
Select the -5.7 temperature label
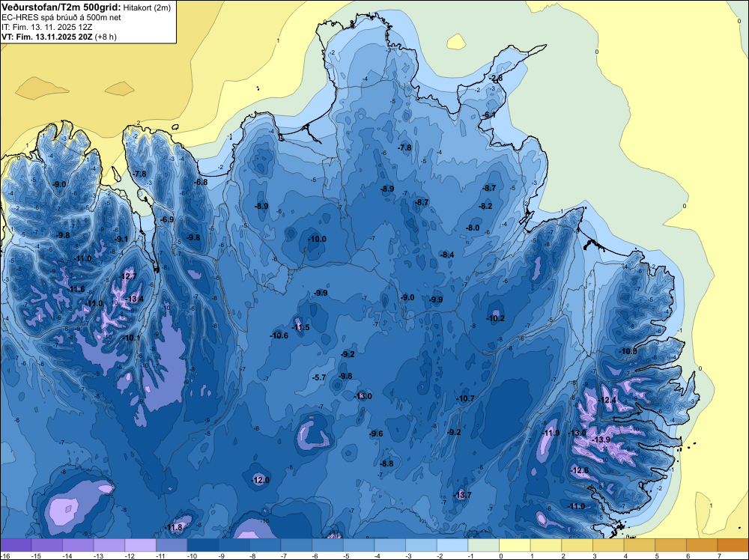click(x=319, y=377)
